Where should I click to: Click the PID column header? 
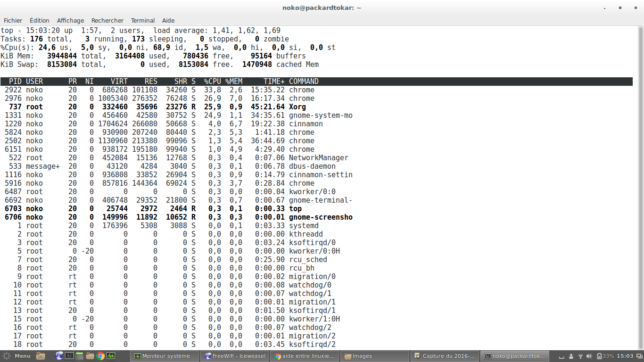coord(15,82)
